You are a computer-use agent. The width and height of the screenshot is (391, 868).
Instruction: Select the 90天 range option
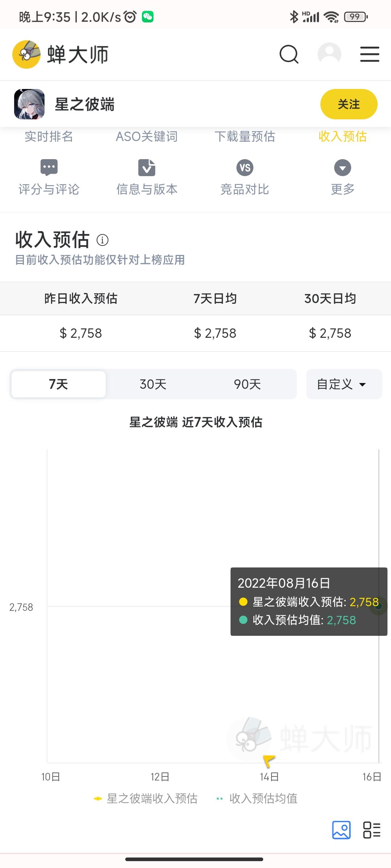(x=247, y=384)
